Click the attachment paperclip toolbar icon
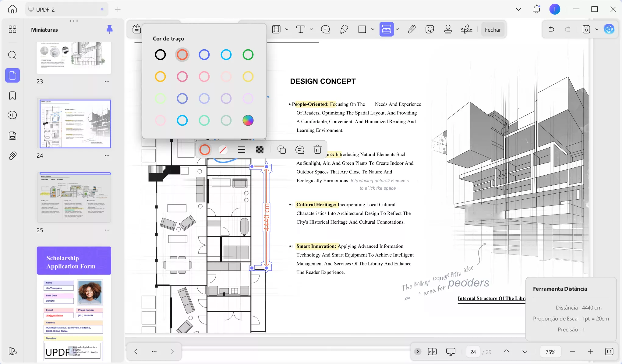The height and width of the screenshot is (364, 622). [x=412, y=30]
